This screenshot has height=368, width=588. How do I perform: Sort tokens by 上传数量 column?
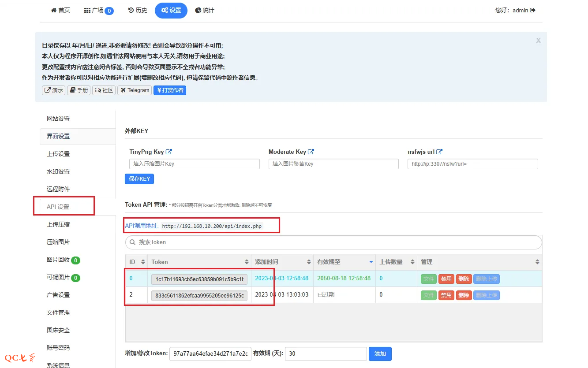pos(412,262)
